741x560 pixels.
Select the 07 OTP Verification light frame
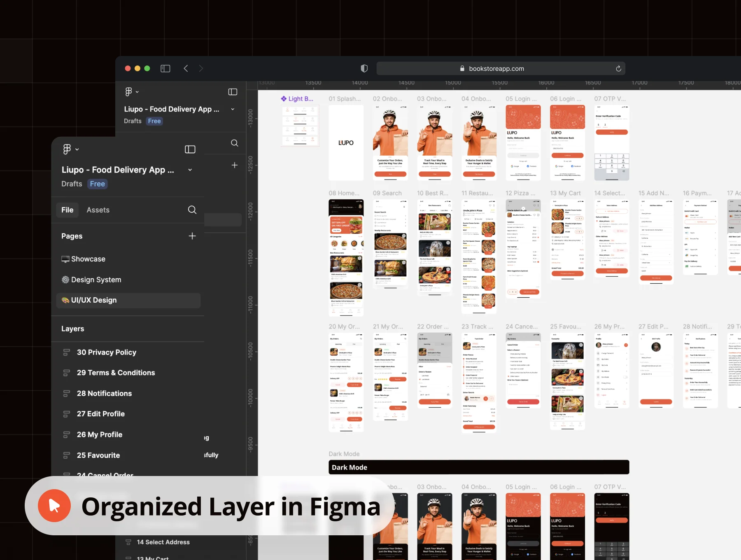click(x=612, y=143)
